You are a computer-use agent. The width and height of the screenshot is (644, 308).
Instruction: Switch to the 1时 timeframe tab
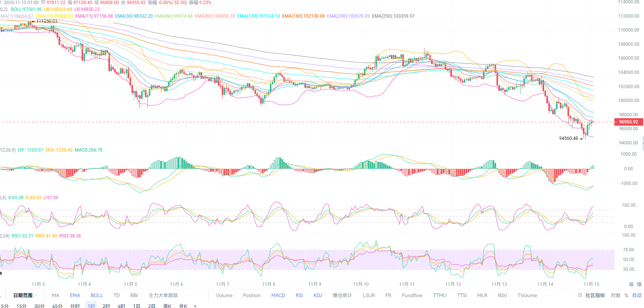pos(91,306)
